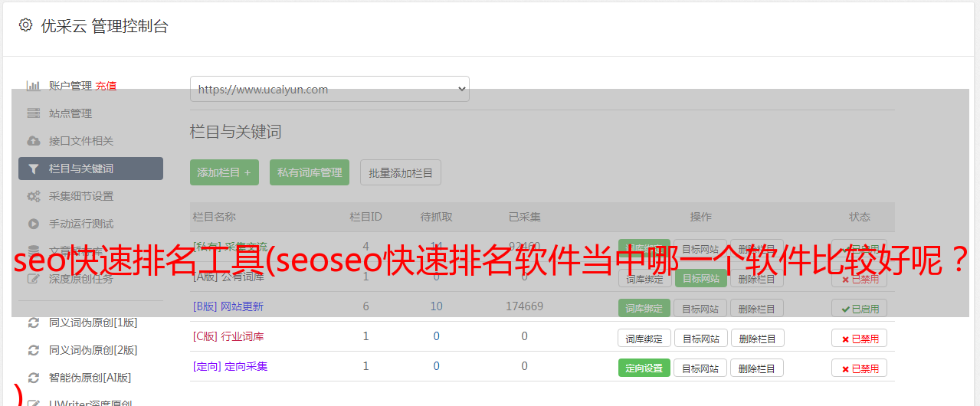Click 词库绑定 in the [C版] 行业词库 row
Image resolution: width=980 pixels, height=406 pixels.
[x=644, y=338]
